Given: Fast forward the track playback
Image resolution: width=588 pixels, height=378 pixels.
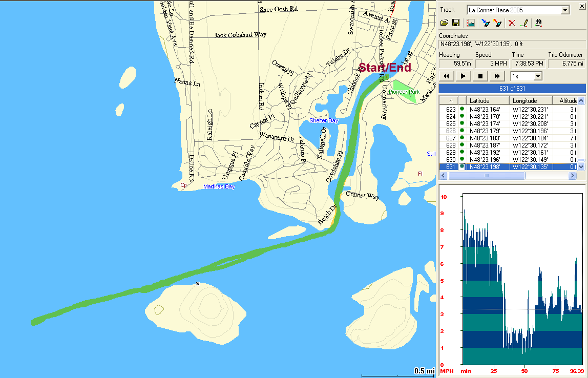Looking at the screenshot, I should click(x=497, y=76).
